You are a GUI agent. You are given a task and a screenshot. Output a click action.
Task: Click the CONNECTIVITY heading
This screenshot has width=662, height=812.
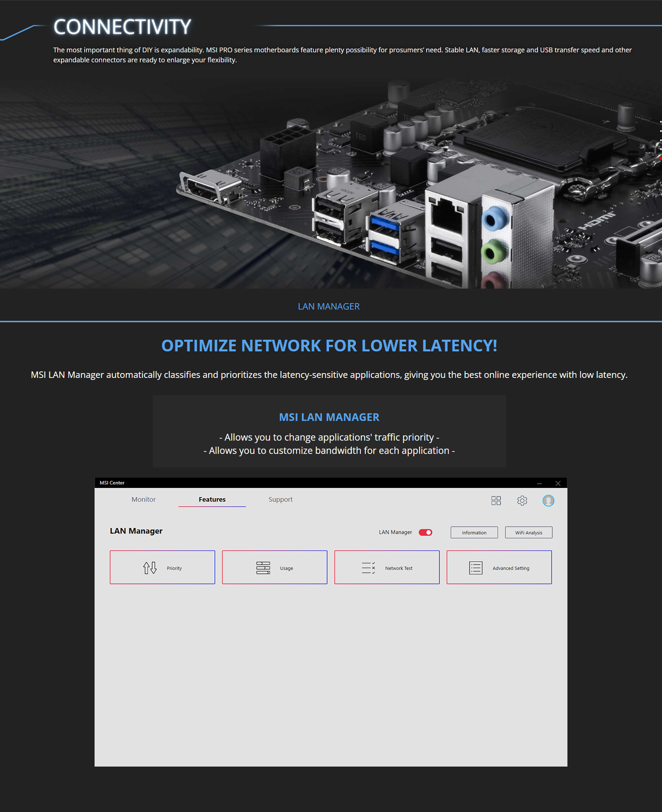coord(122,27)
